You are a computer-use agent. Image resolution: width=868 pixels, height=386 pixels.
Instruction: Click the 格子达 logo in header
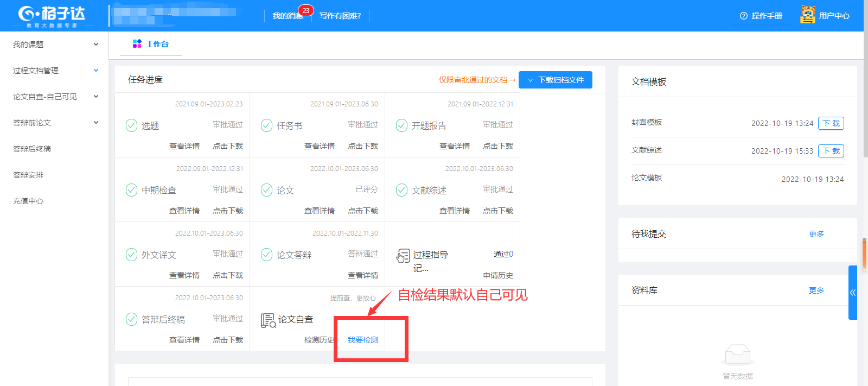(x=52, y=16)
